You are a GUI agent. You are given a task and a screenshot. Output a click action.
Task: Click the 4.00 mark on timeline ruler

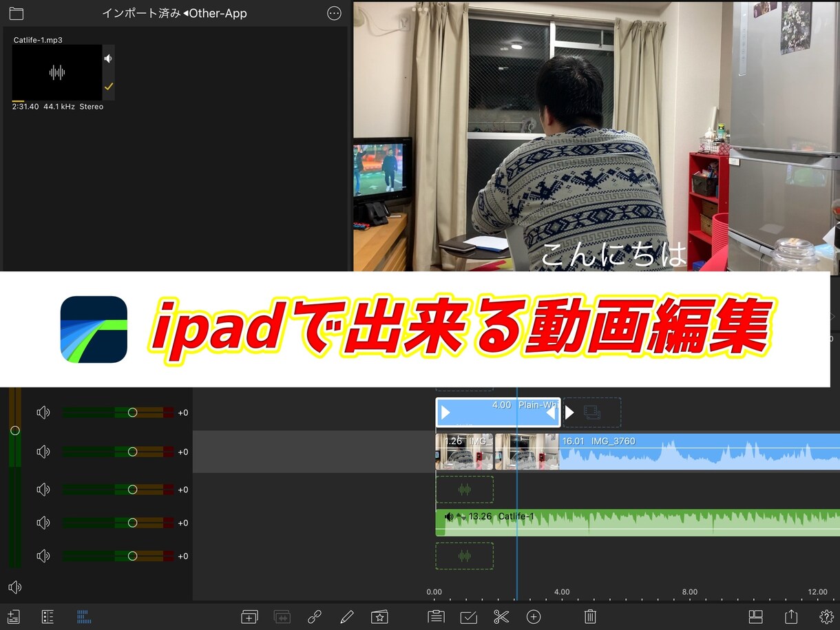click(562, 592)
